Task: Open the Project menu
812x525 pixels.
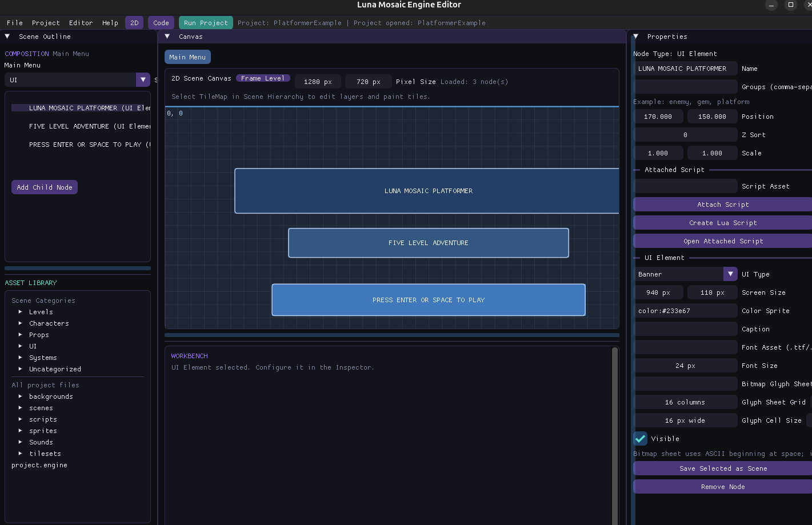Action: tap(46, 23)
